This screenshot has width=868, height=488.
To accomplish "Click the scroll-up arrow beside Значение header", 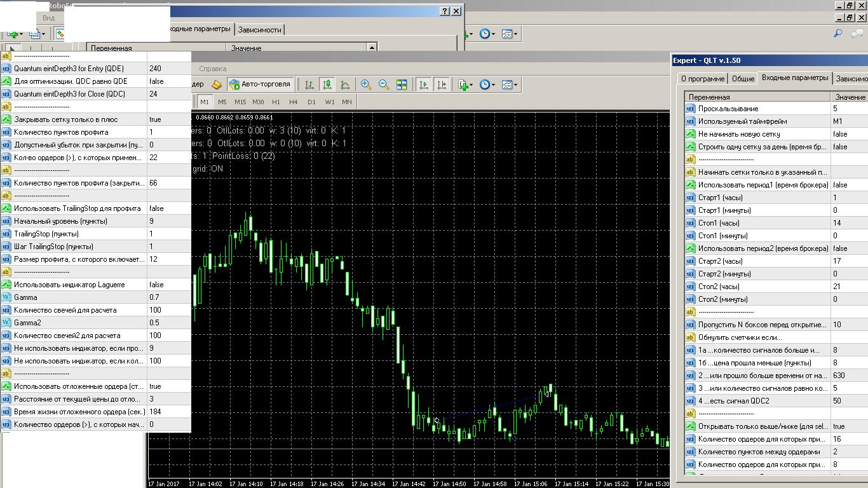I will tap(372, 48).
